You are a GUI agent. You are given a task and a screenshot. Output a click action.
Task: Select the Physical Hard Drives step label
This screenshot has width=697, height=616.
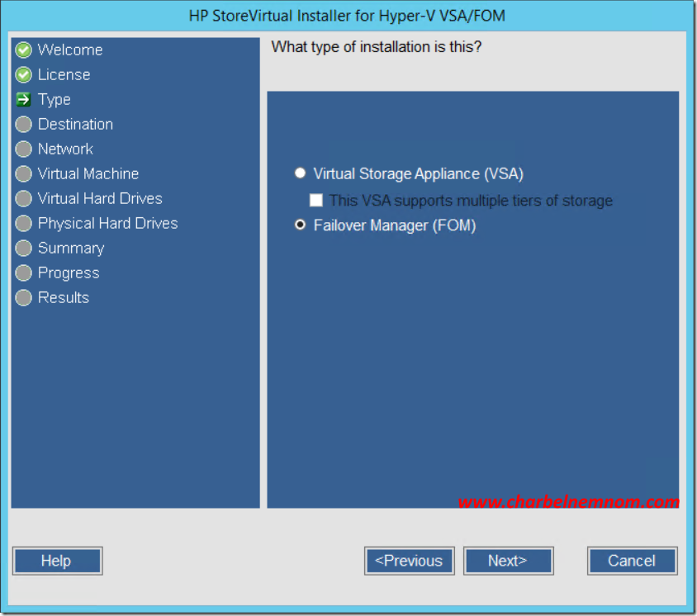(108, 224)
